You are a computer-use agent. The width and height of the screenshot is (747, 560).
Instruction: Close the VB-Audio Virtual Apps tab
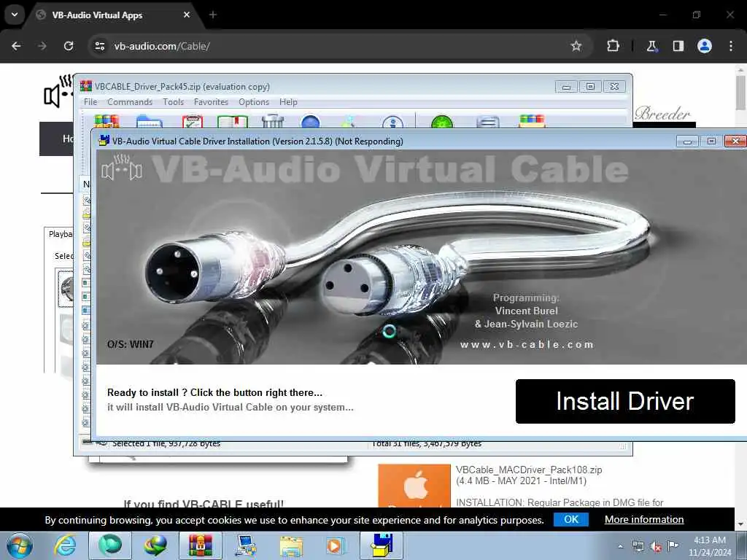click(x=187, y=15)
